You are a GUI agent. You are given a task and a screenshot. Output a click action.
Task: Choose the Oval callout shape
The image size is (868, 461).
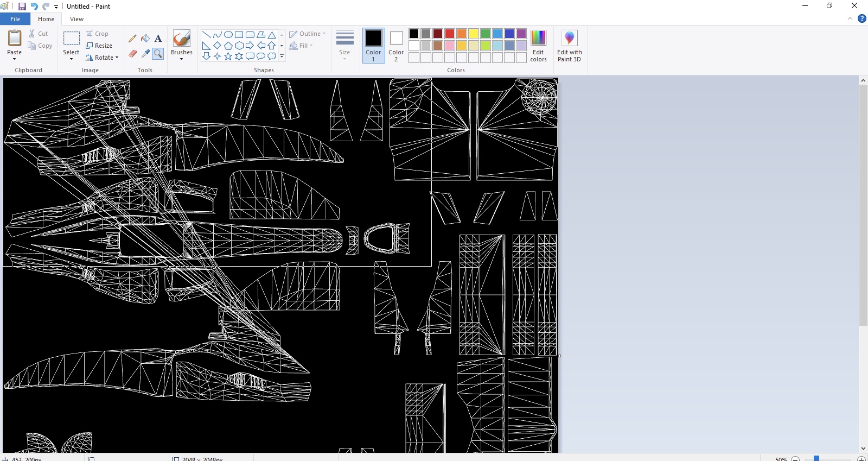[261, 56]
